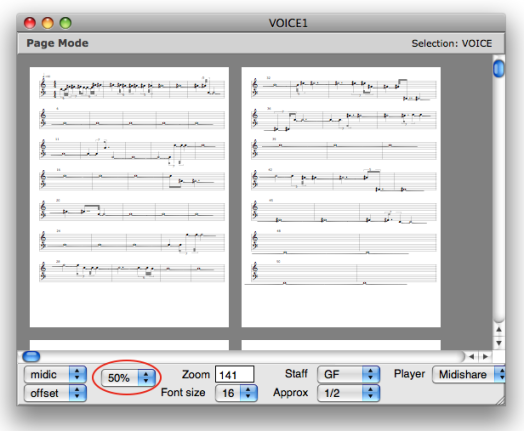Open the Font size 16 dropdown
Viewport: 524px width, 431px height.
coord(236,393)
